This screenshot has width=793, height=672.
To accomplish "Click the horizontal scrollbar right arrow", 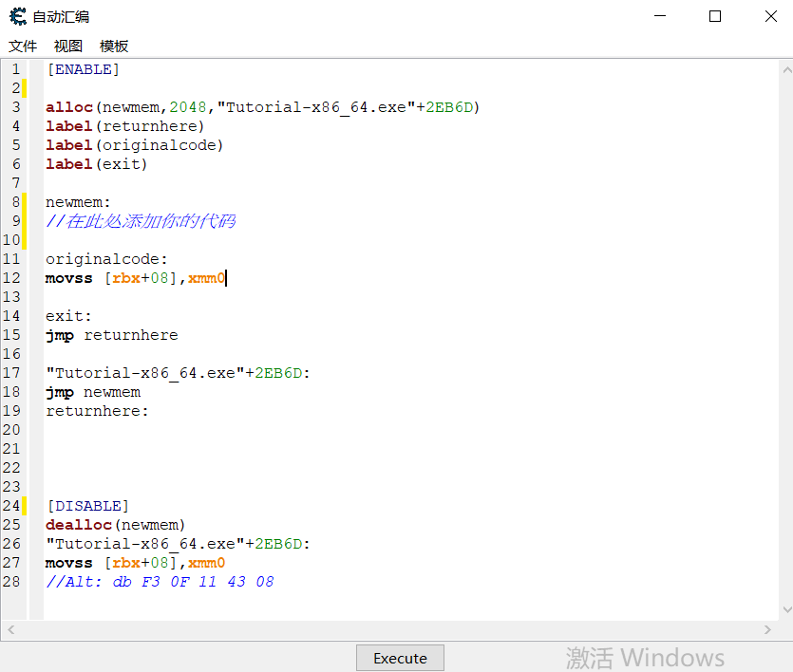I will click(768, 630).
